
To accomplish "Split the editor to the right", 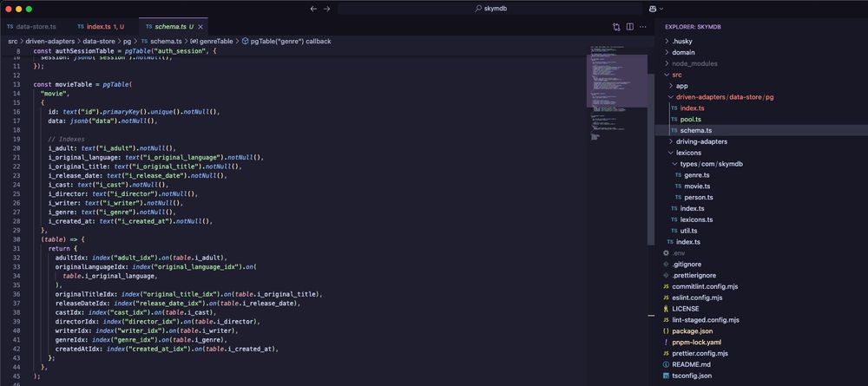I will point(630,27).
